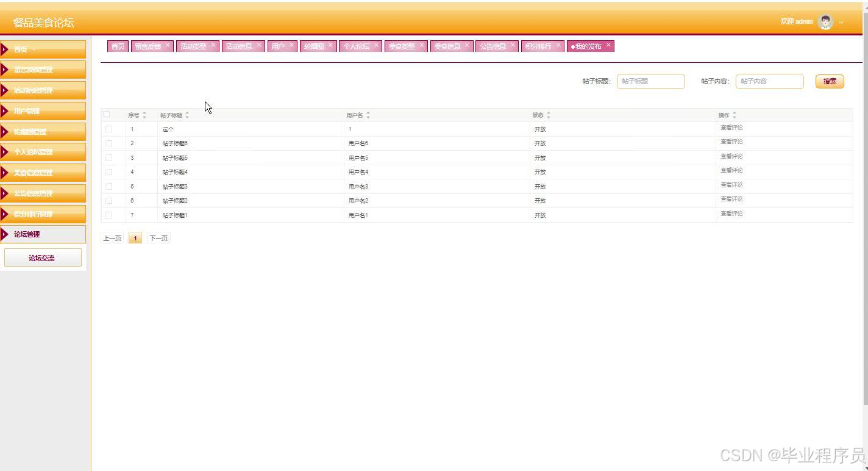868x471 pixels.
Task: Close the 积分排行 tab with its X
Action: [558, 45]
